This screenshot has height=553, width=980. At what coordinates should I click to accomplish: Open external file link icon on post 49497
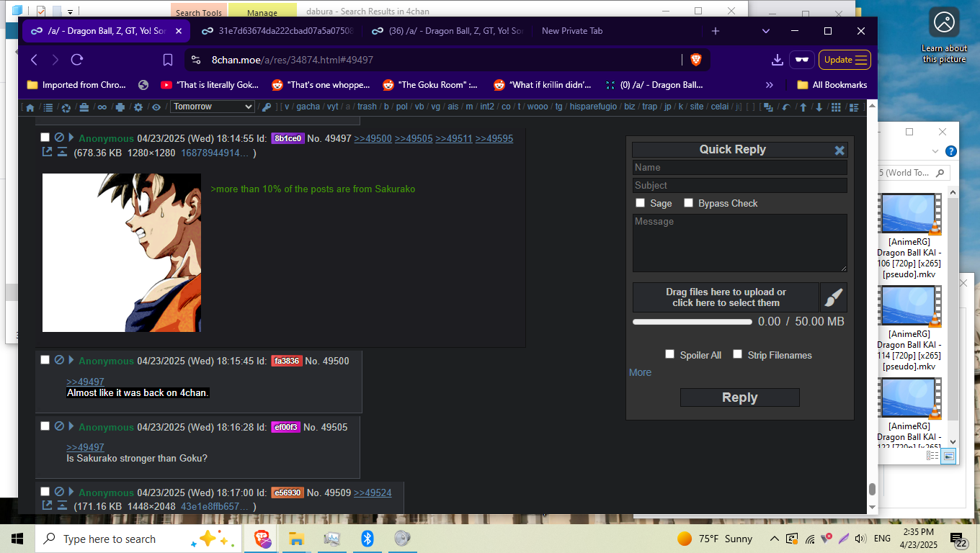[x=48, y=152]
